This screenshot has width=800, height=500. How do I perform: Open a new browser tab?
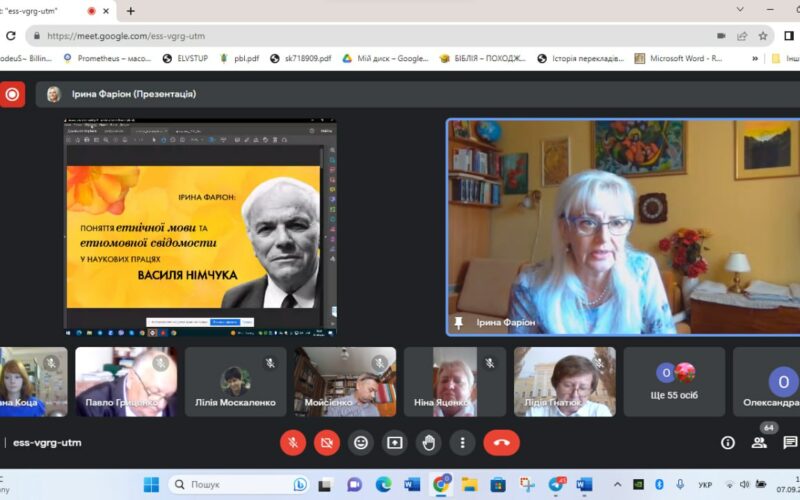(x=130, y=11)
